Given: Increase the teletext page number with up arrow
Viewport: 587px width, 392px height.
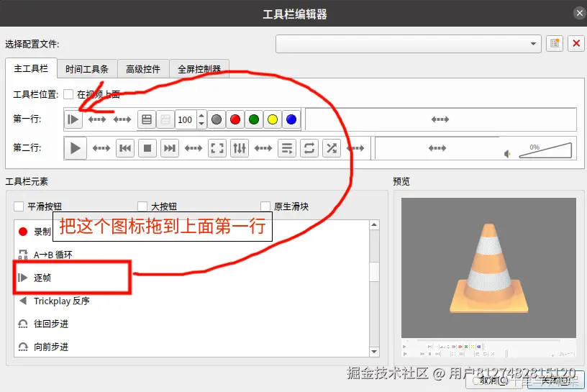Looking at the screenshot, I should (x=201, y=116).
